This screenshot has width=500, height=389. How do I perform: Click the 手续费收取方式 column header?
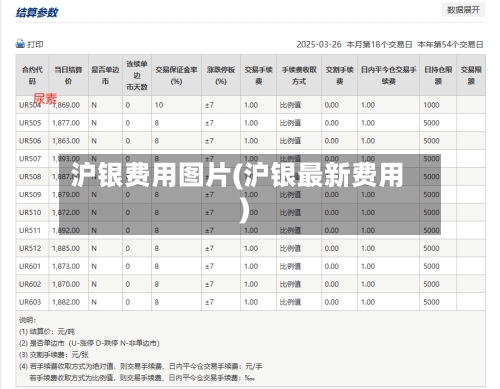(x=299, y=75)
